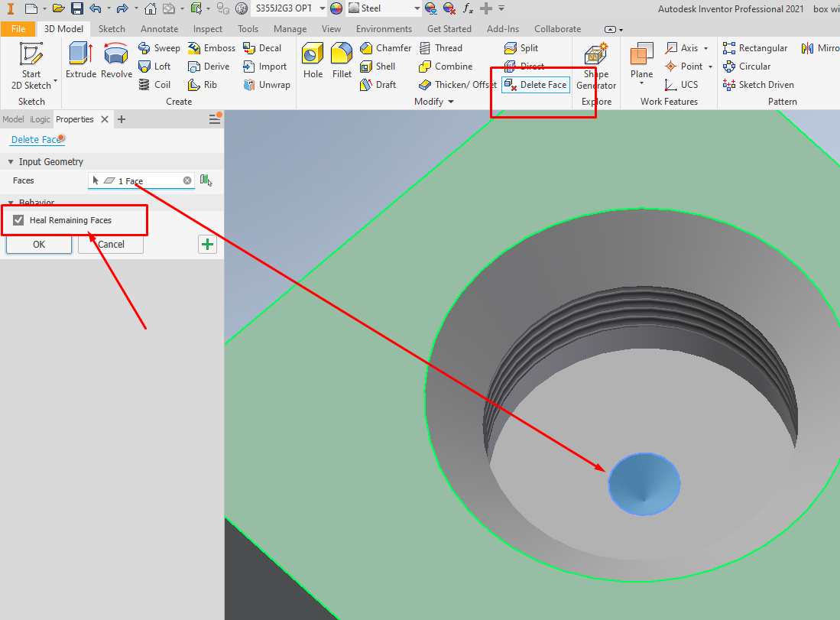Choose the Derive tool
This screenshot has width=840, height=620.
pyautogui.click(x=209, y=66)
